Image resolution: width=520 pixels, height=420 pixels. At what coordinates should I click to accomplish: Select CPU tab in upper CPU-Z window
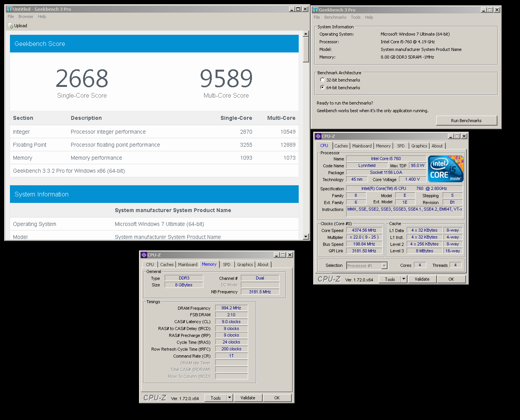[x=324, y=145]
